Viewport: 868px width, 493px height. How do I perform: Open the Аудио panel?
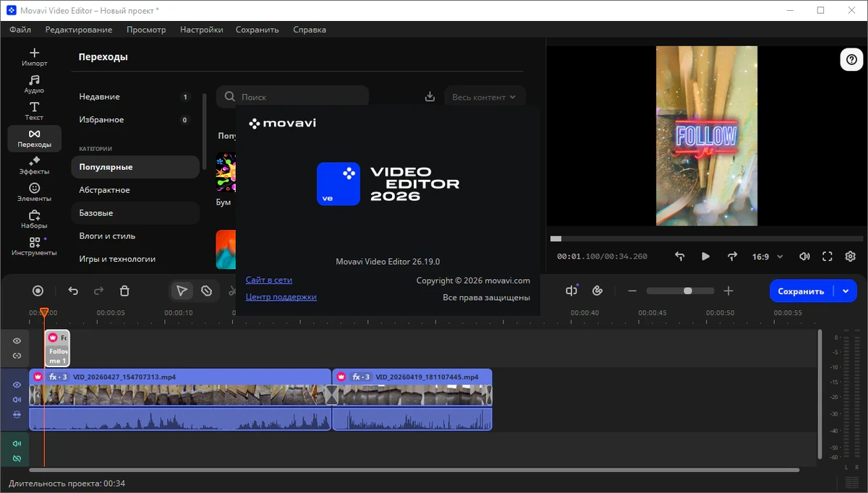coord(34,84)
